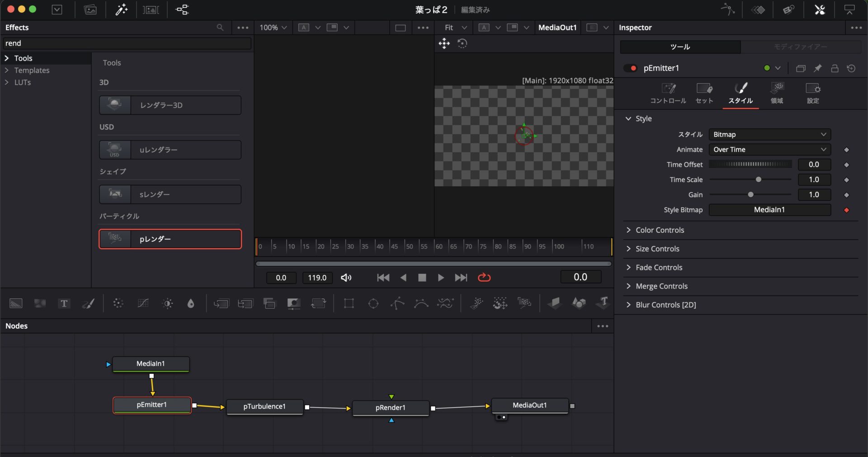Click the レンダラー3D tool button
This screenshot has width=868, height=457.
[x=170, y=105]
